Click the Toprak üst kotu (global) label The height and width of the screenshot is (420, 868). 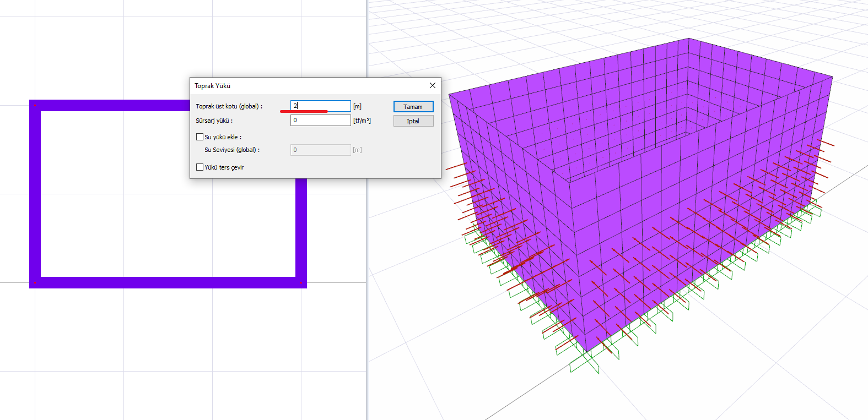click(x=229, y=106)
